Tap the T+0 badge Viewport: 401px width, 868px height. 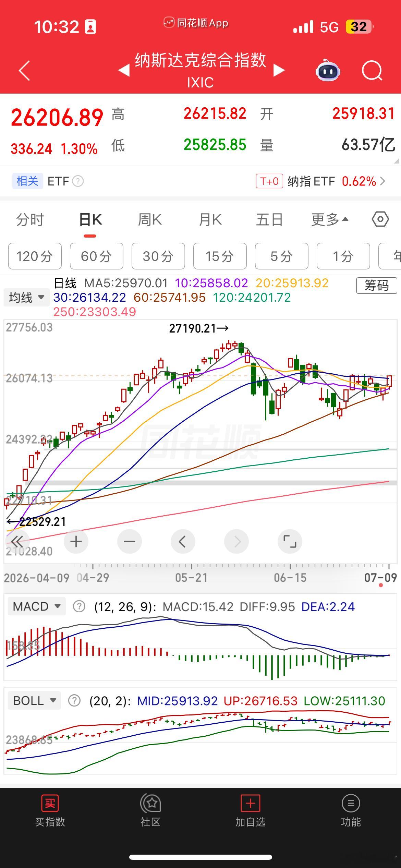(x=269, y=181)
